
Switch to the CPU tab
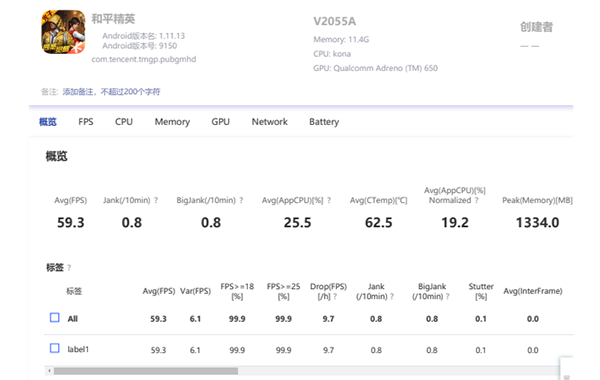(x=124, y=122)
